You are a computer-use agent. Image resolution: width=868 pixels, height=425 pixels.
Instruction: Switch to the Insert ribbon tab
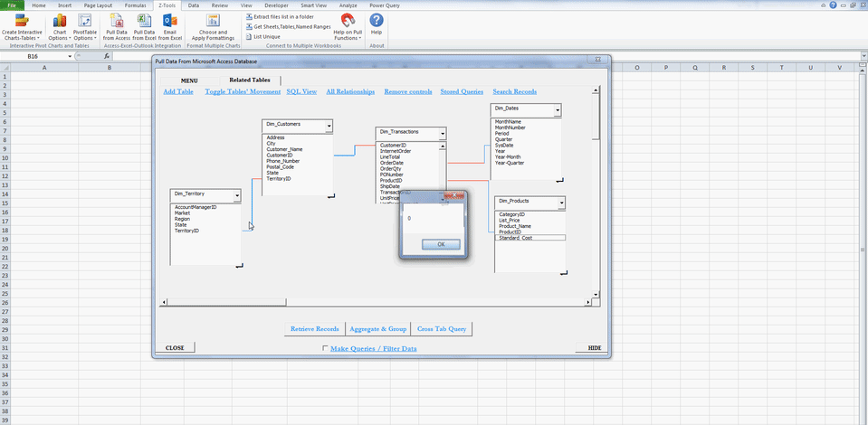click(x=65, y=5)
